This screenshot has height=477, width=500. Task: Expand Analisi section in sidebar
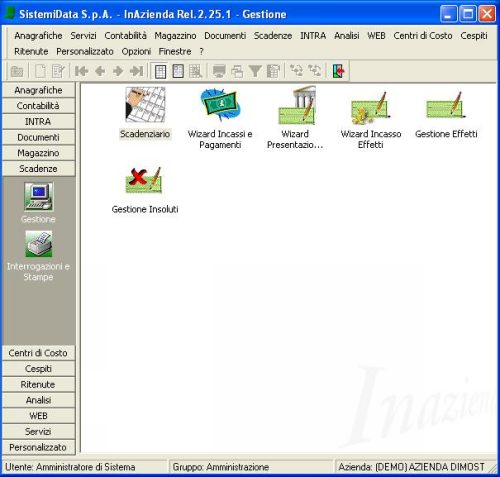pyautogui.click(x=38, y=400)
